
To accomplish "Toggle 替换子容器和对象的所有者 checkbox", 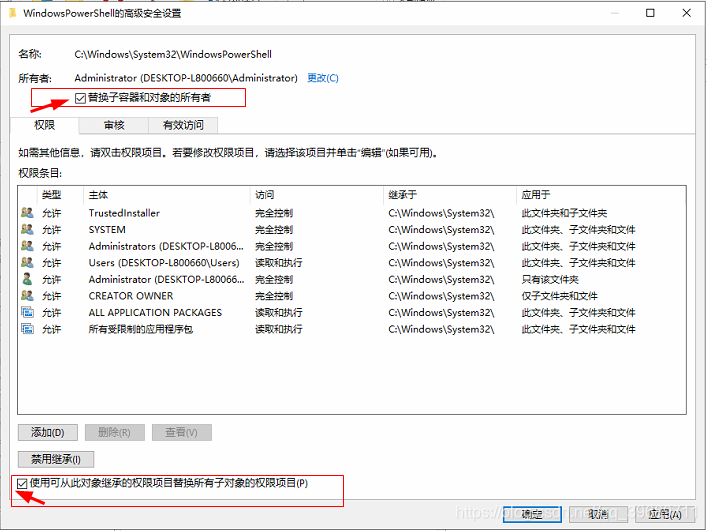I will click(80, 98).
